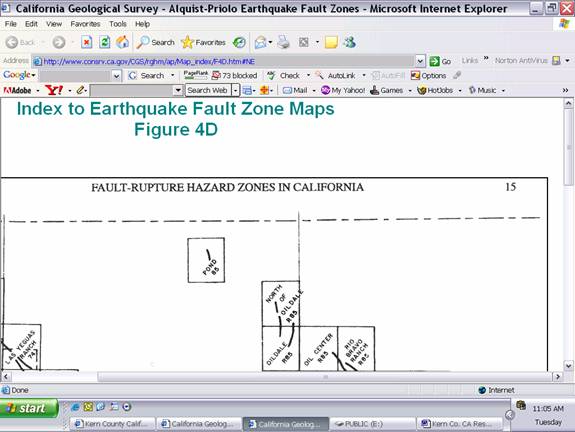Click the Print icon

[283, 43]
